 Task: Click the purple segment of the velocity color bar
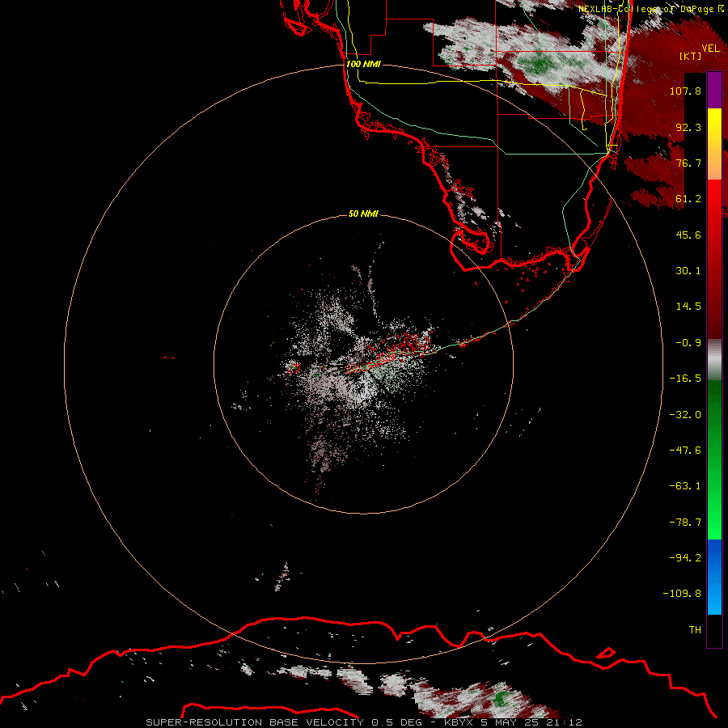[x=714, y=91]
